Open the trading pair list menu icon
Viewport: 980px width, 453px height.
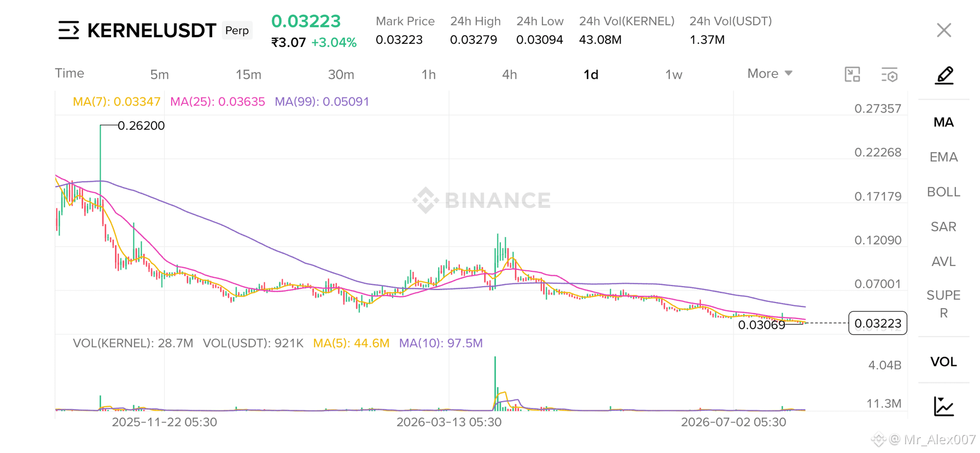69,30
